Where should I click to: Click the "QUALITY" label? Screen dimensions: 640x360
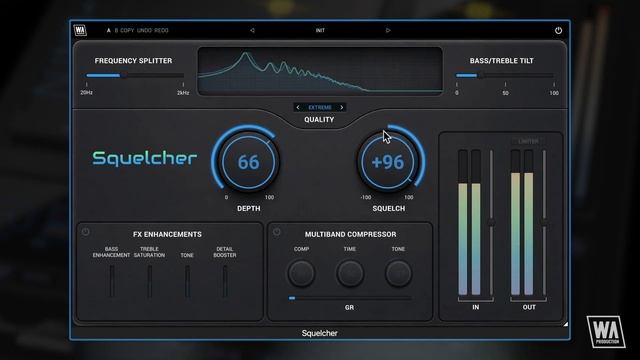(319, 120)
